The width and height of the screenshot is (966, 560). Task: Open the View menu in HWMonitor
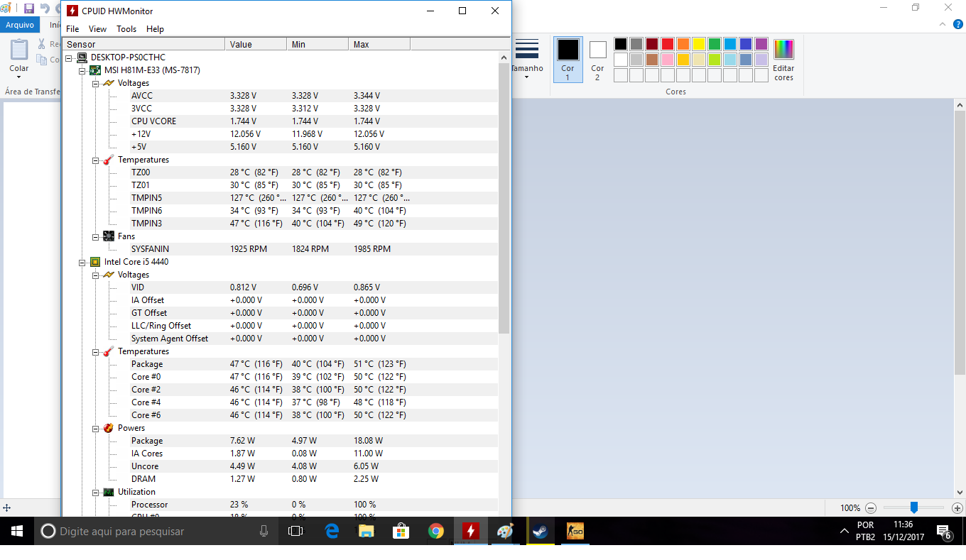point(97,29)
